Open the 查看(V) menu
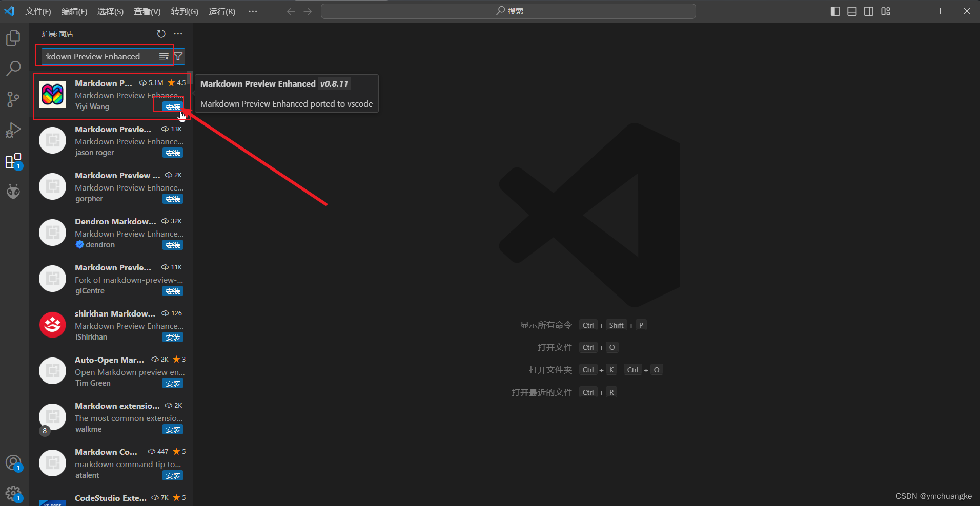The width and height of the screenshot is (980, 506). pos(147,11)
